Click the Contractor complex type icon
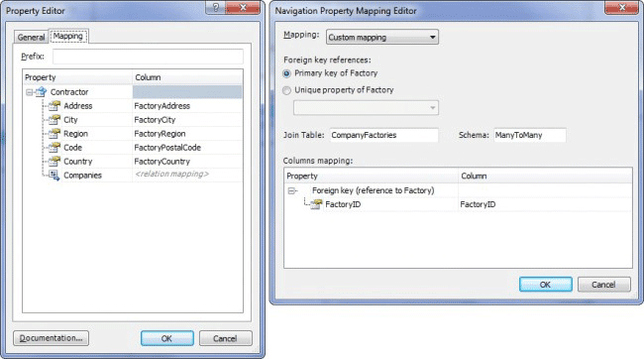644x359 pixels. coord(41,92)
